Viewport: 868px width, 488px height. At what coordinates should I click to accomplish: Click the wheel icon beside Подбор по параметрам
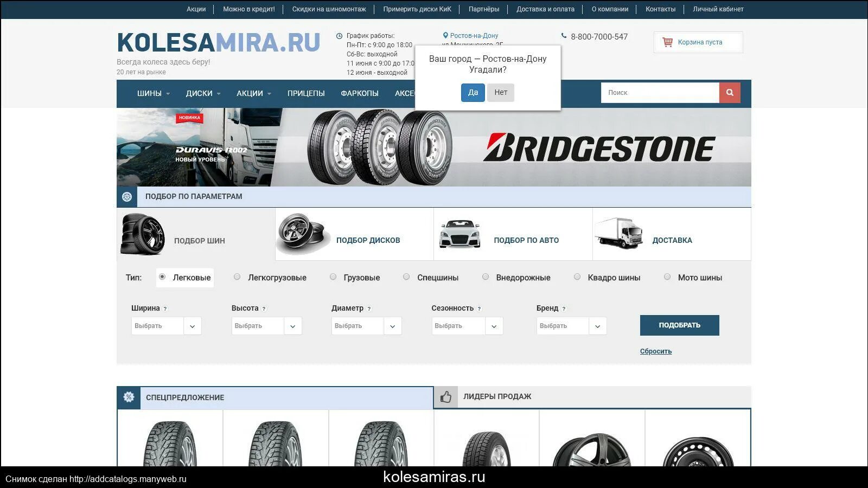click(127, 197)
